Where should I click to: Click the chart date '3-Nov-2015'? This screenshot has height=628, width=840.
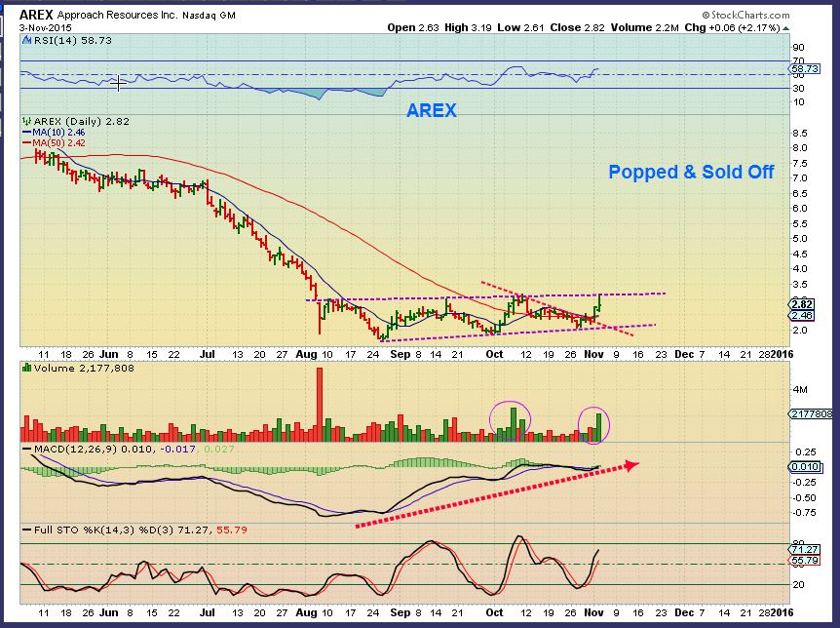46,27
